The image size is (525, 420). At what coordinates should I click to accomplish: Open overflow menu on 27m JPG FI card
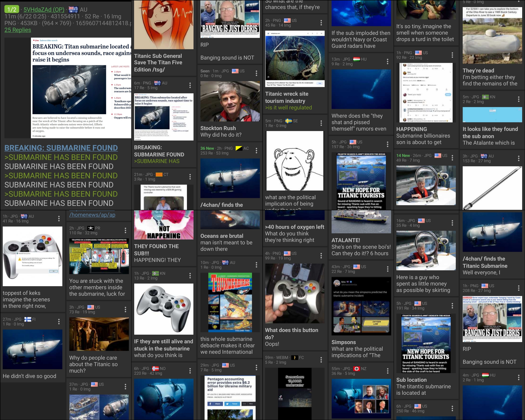[59, 322]
